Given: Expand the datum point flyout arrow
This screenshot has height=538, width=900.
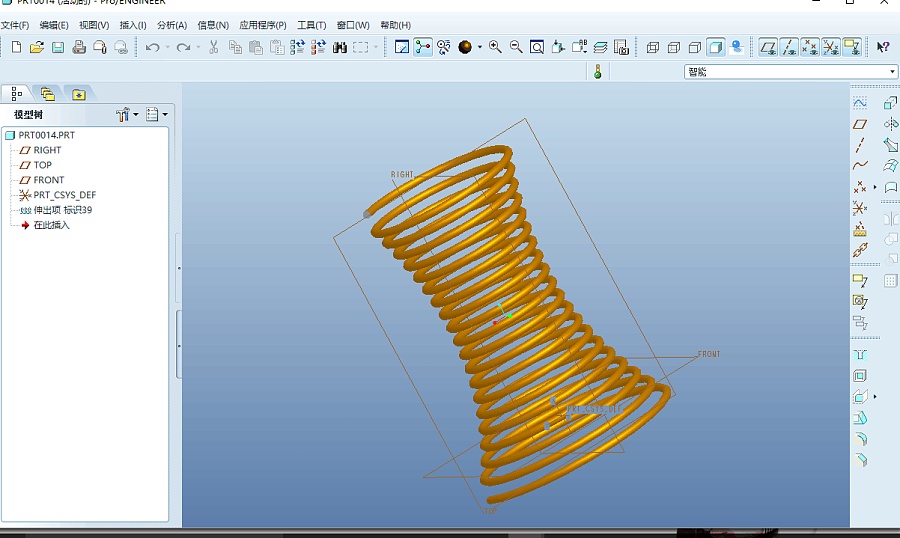Looking at the screenshot, I should [875, 187].
